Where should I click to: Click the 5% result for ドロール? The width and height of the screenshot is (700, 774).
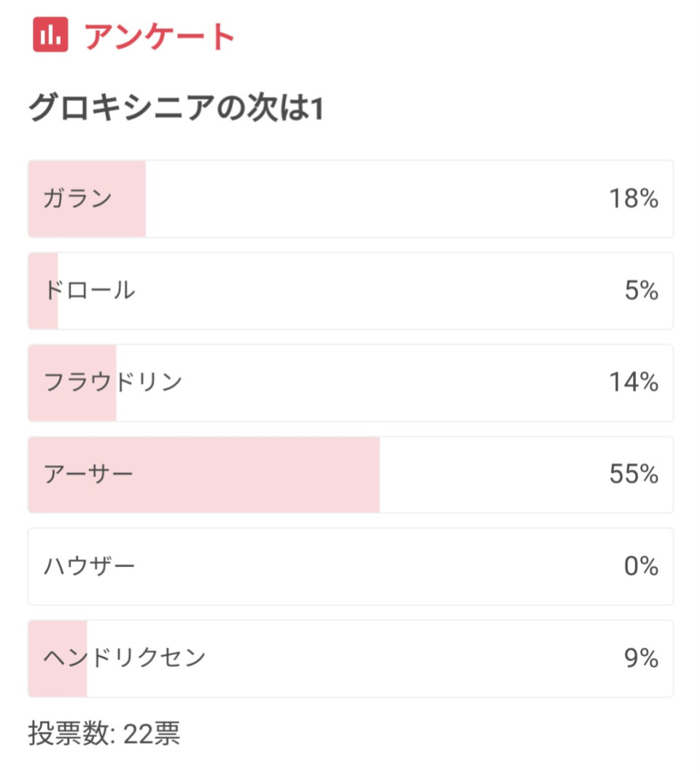pyautogui.click(x=641, y=290)
